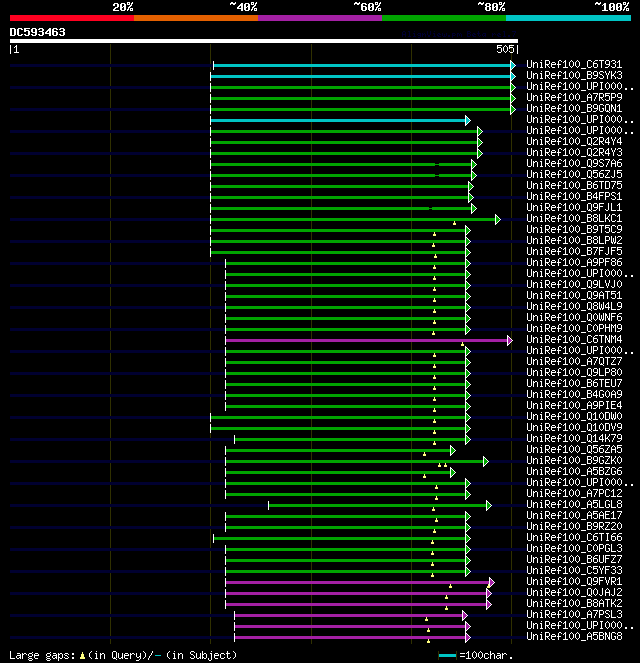Click the white query sequence bar
The width and height of the screenshot is (640, 663).
pos(264,41)
